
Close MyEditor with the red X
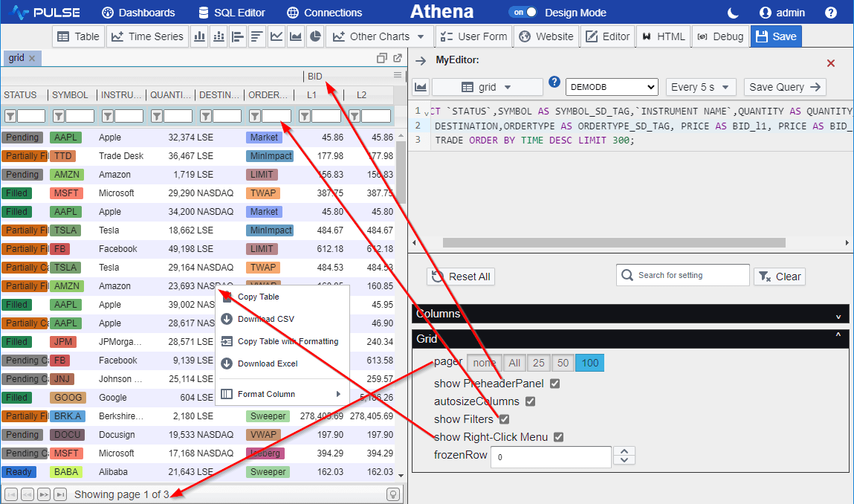[x=830, y=63]
